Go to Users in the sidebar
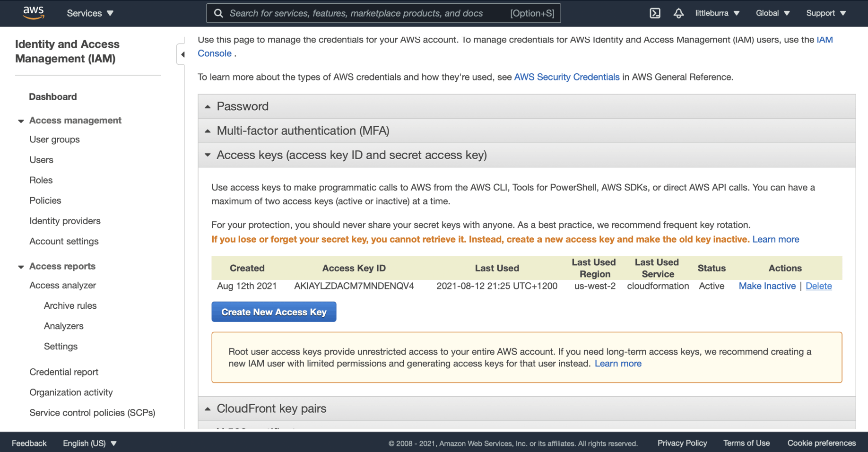This screenshot has width=868, height=452. click(42, 160)
